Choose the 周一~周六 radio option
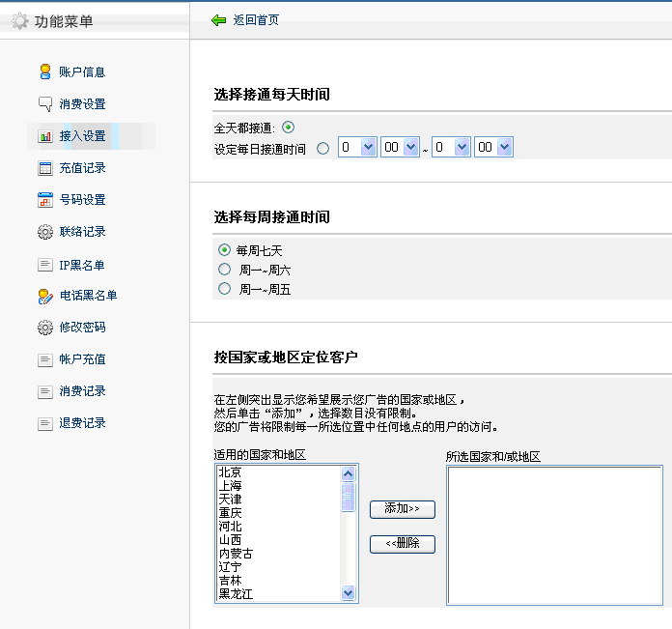This screenshot has width=672, height=629. point(225,270)
